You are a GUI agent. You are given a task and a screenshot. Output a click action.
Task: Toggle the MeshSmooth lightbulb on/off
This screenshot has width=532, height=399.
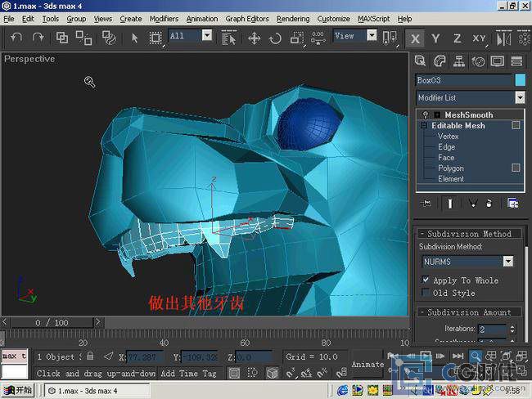click(426, 114)
